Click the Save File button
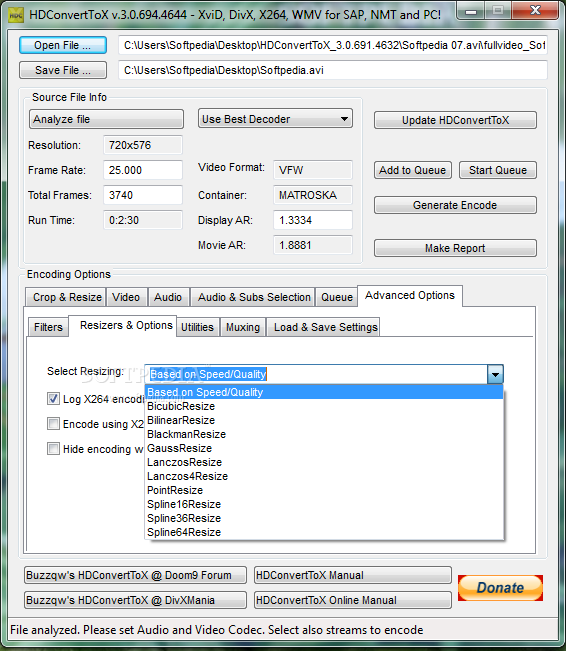566x651 pixels. coord(63,70)
